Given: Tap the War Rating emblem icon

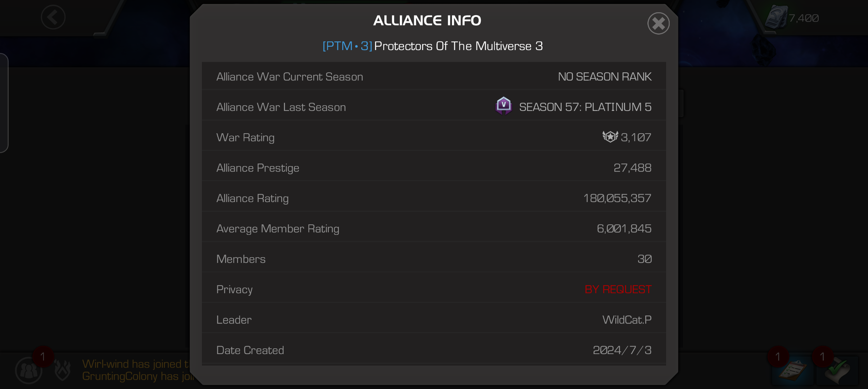Looking at the screenshot, I should pyautogui.click(x=610, y=137).
